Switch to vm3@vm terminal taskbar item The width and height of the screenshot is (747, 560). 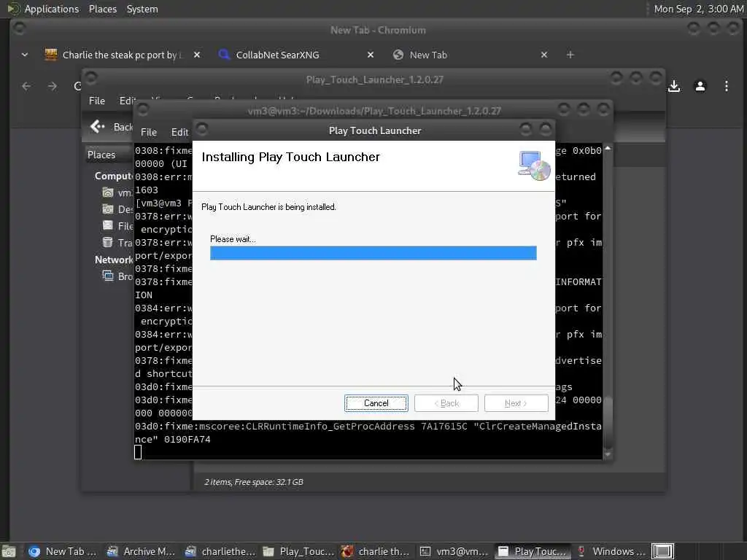(454, 551)
